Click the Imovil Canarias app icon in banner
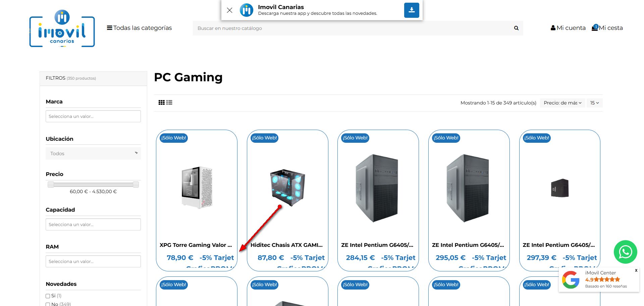644x306 pixels. (x=247, y=10)
